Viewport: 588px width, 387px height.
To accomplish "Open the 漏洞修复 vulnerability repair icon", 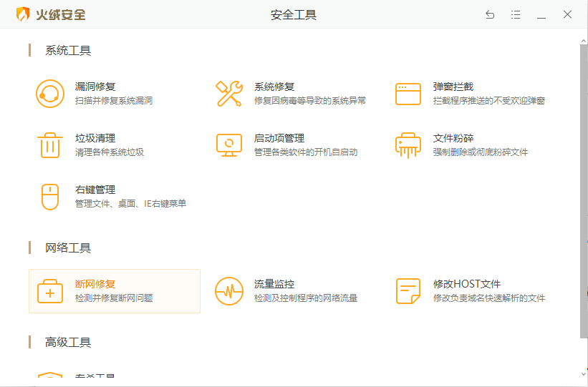I will 50,94.
